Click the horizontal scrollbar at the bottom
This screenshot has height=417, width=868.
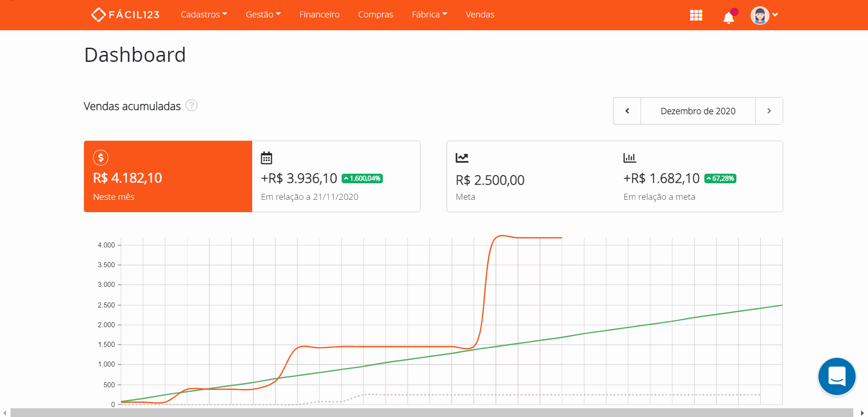point(431,413)
